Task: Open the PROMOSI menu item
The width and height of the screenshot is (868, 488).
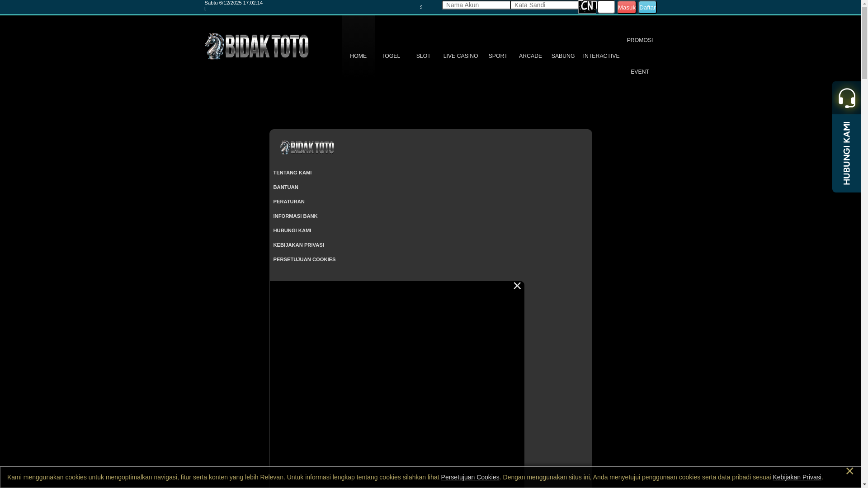Action: pyautogui.click(x=640, y=40)
